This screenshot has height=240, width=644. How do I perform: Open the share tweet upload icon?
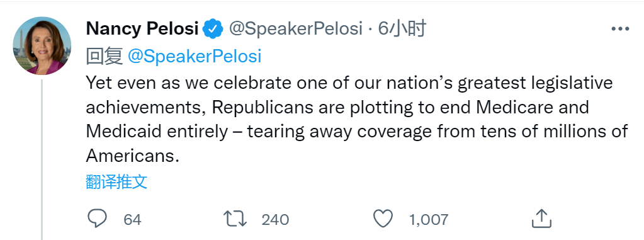click(x=541, y=218)
